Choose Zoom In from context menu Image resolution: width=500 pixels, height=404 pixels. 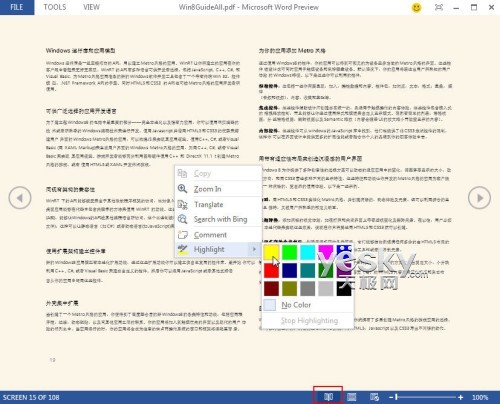pos(218,189)
